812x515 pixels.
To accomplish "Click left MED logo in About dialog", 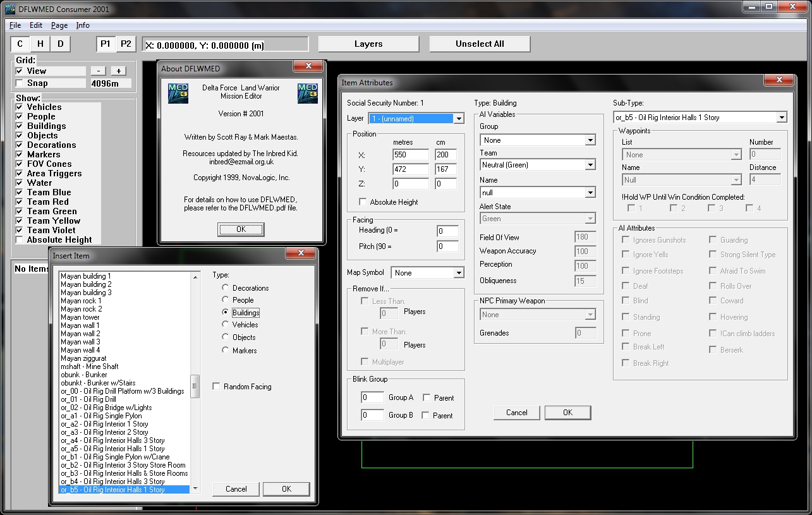I will pos(178,93).
